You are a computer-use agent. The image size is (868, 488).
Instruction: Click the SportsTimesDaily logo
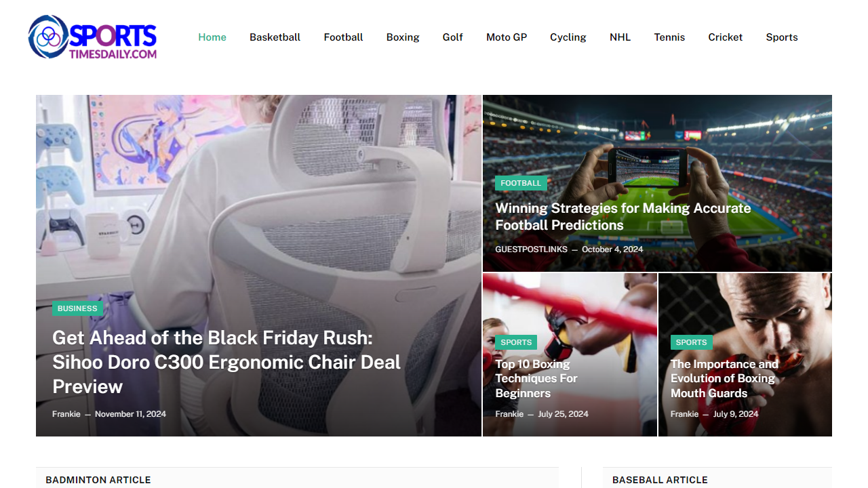pos(92,37)
